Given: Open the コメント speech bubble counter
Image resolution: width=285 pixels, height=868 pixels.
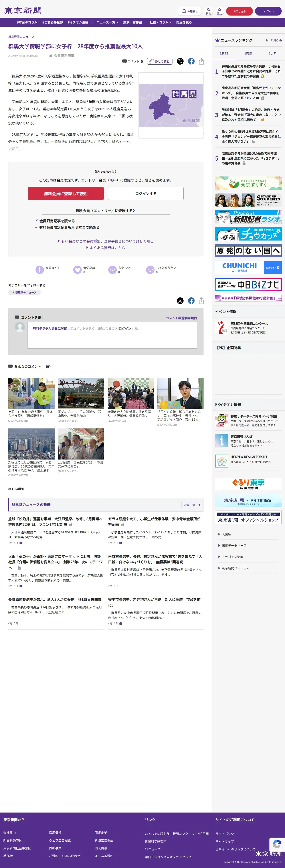Looking at the screenshot, I should click(133, 61).
